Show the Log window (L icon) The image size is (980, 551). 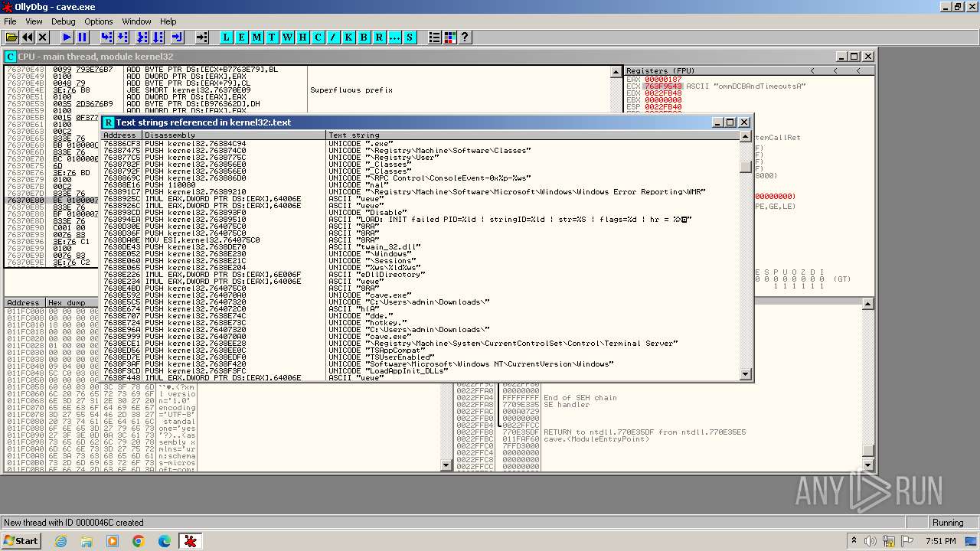click(227, 37)
